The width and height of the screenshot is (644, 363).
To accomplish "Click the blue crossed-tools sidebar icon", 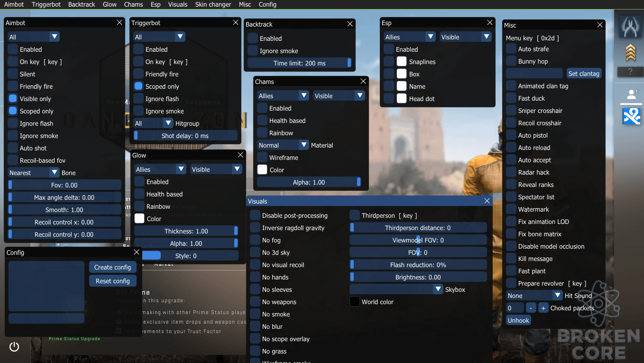I will (632, 116).
